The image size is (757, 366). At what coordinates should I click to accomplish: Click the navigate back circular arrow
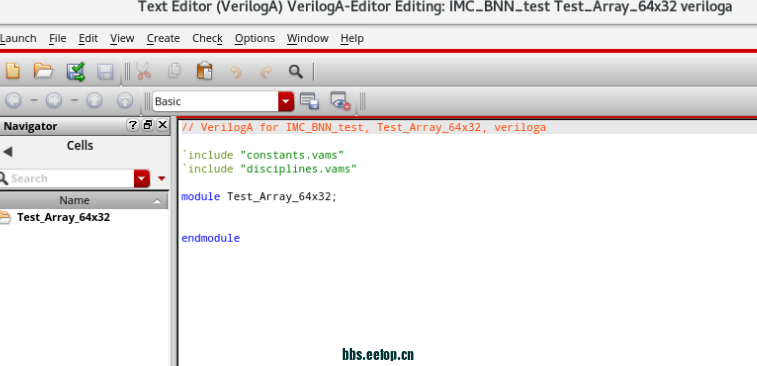(13, 100)
